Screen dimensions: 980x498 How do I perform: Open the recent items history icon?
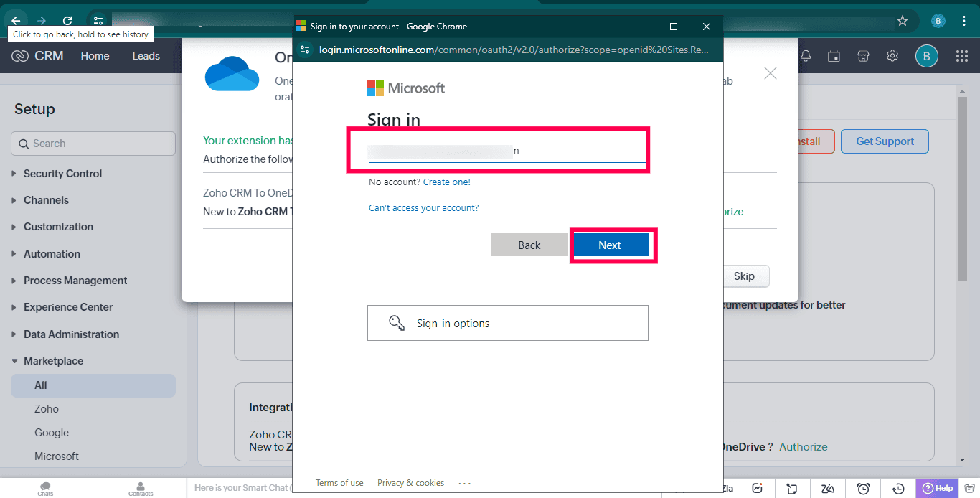898,489
